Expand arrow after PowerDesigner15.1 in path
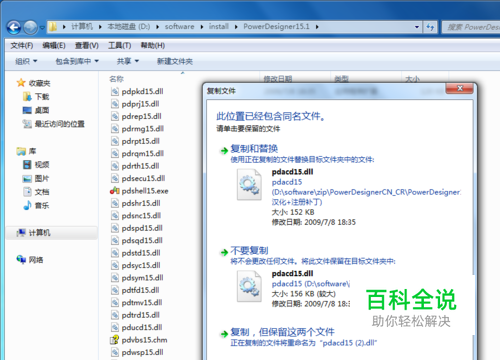 (317, 27)
